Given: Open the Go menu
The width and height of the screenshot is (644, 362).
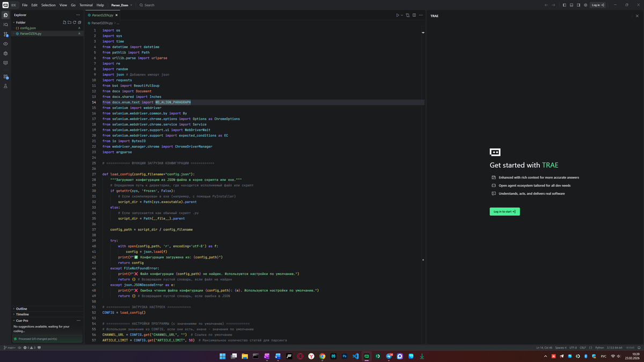Looking at the screenshot, I should (x=73, y=5).
